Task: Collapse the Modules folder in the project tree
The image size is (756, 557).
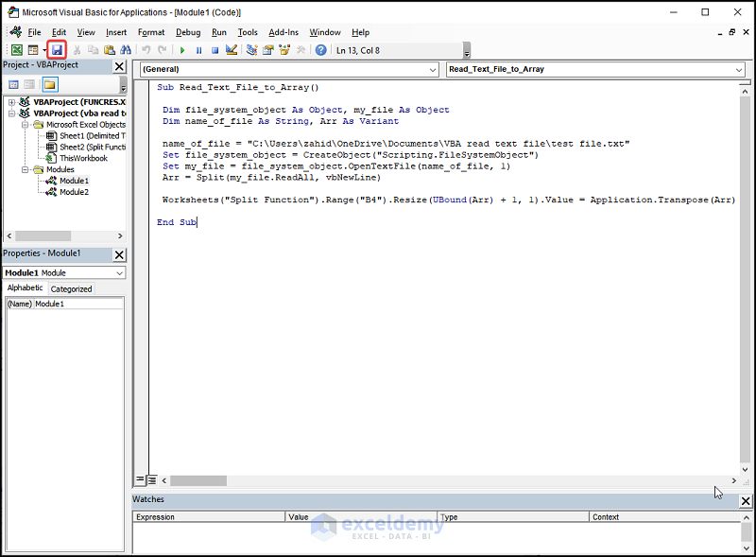Action: 26,170
